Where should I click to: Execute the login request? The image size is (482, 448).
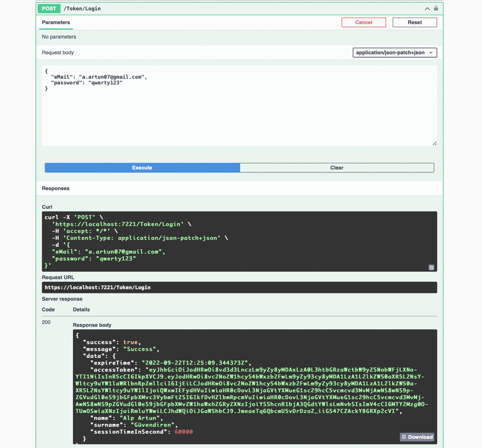[x=142, y=168]
